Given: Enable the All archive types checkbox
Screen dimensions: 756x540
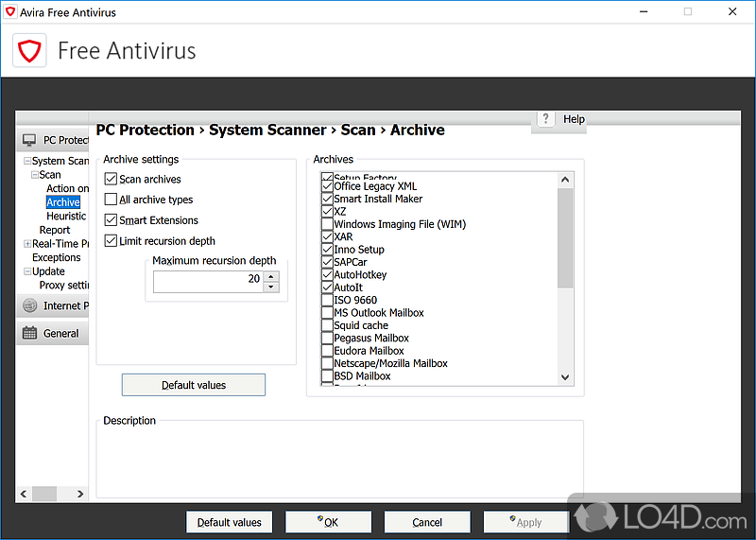Looking at the screenshot, I should tap(111, 200).
